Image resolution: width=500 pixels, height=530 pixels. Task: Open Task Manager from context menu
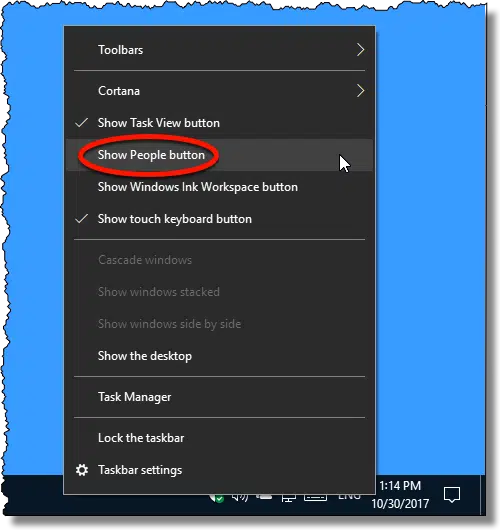(219, 397)
